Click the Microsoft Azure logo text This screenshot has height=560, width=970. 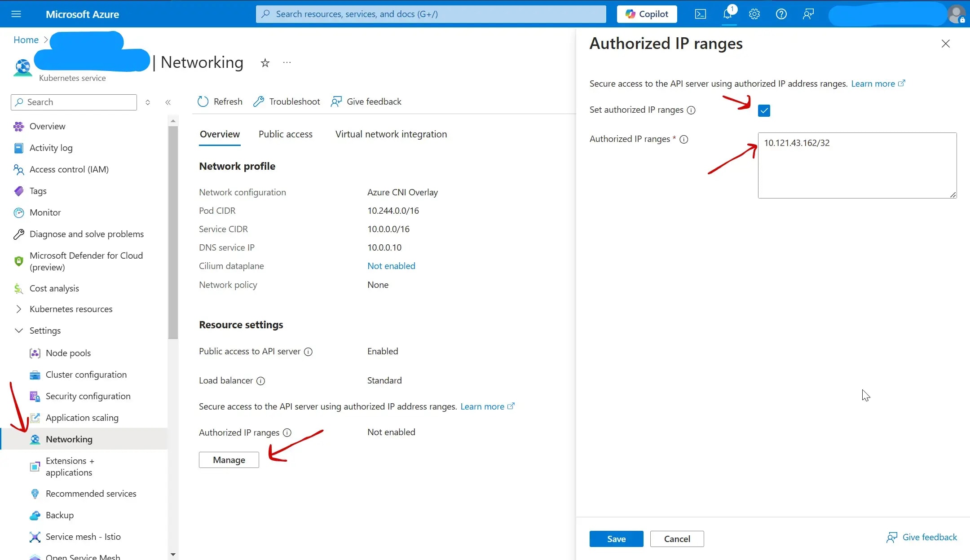pos(82,14)
